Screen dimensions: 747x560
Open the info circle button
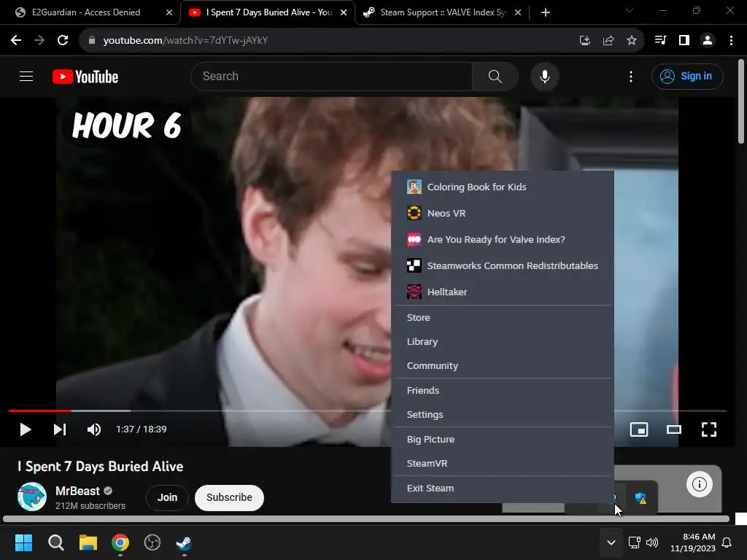coord(700,484)
